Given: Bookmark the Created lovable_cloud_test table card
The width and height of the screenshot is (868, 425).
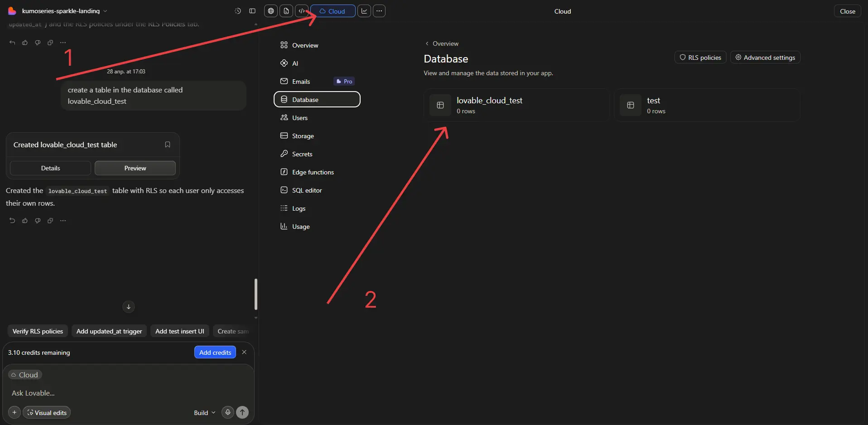Looking at the screenshot, I should coord(167,145).
